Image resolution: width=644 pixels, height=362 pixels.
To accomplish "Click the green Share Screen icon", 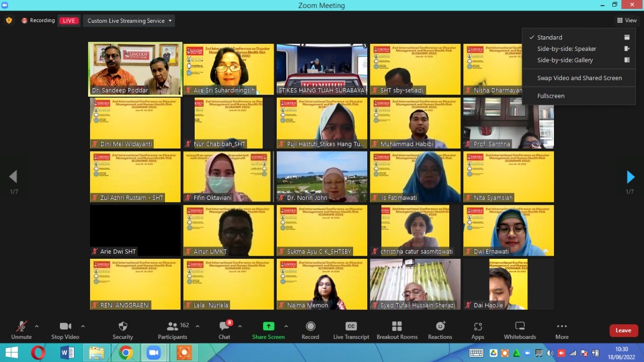I will (269, 326).
